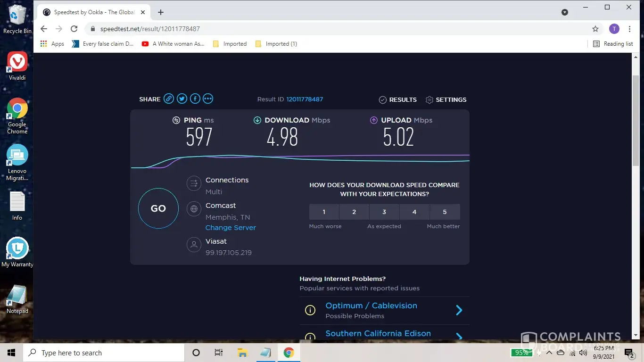Select the Notepad desktop shortcut
644x362 pixels.
click(x=17, y=299)
